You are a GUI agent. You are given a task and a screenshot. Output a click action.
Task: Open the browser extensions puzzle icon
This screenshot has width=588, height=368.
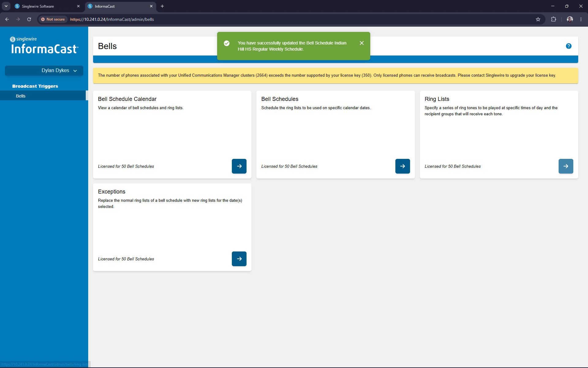coord(553,19)
